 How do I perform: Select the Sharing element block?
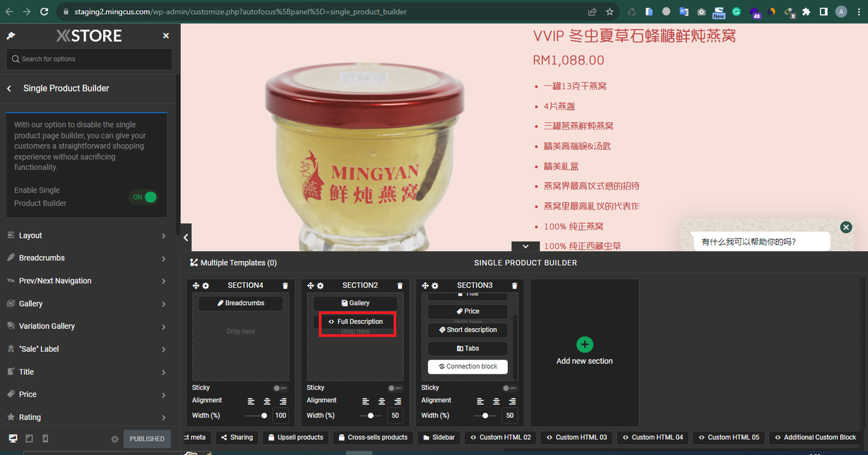(x=237, y=437)
